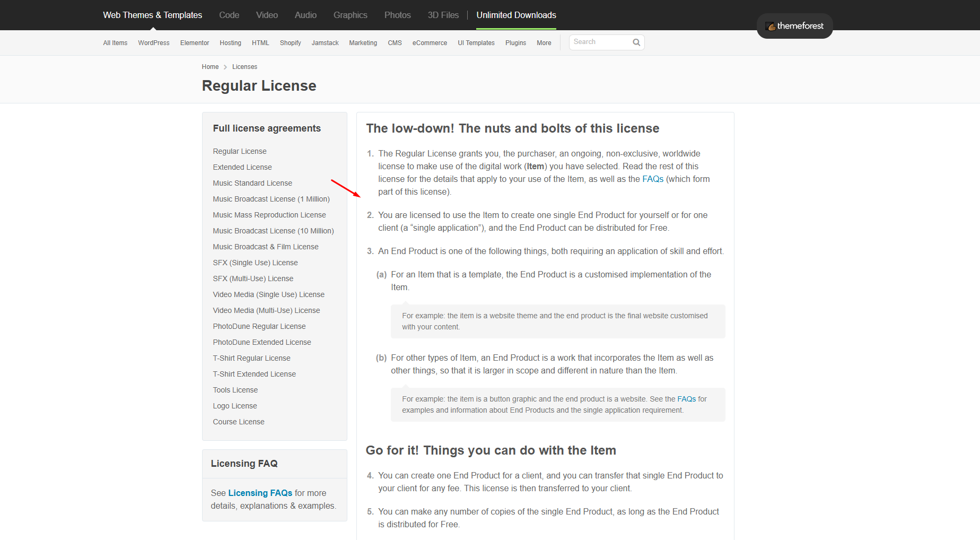Follow FAQs link in button graphic example
Image resolution: width=980 pixels, height=540 pixels.
[686, 399]
